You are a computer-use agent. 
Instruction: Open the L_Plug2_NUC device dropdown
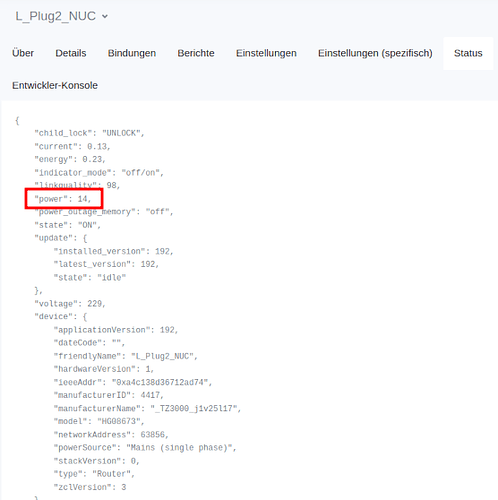tap(62, 16)
